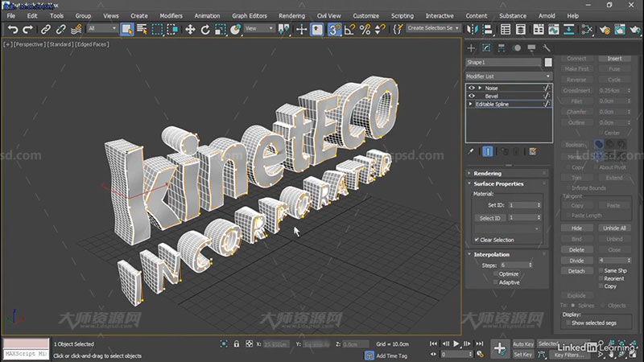
Task: Click the Align tool icon
Action: tap(488, 29)
